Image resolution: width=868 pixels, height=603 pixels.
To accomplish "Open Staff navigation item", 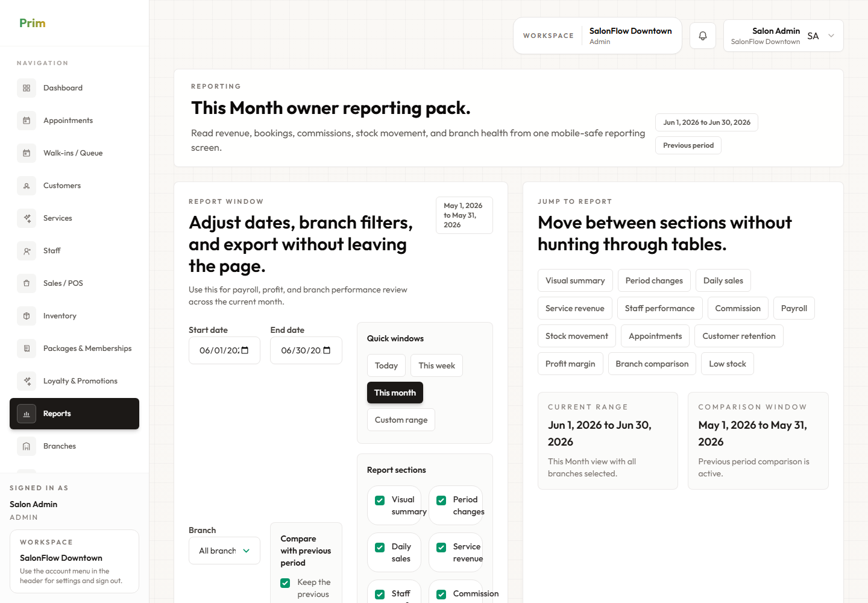I will [x=74, y=251].
